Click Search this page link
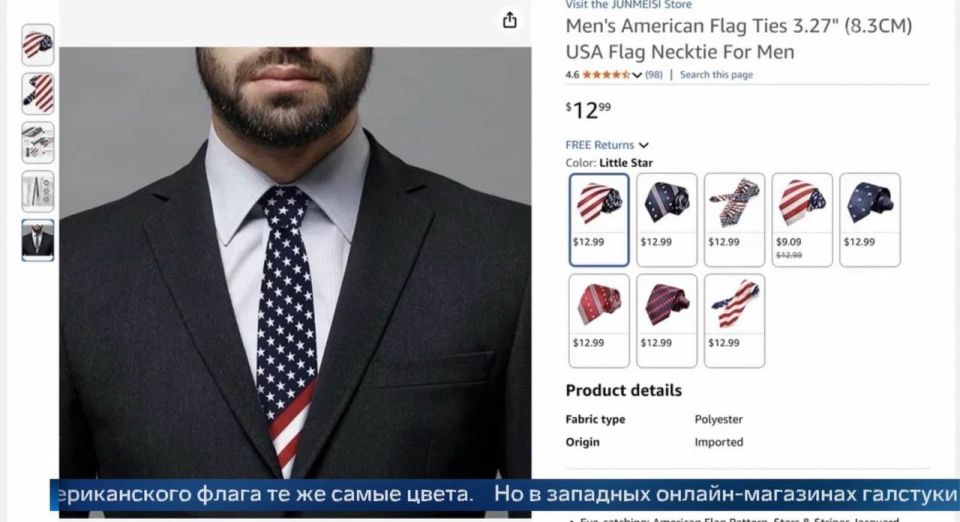Screen dimensions: 960x522 [x=716, y=75]
